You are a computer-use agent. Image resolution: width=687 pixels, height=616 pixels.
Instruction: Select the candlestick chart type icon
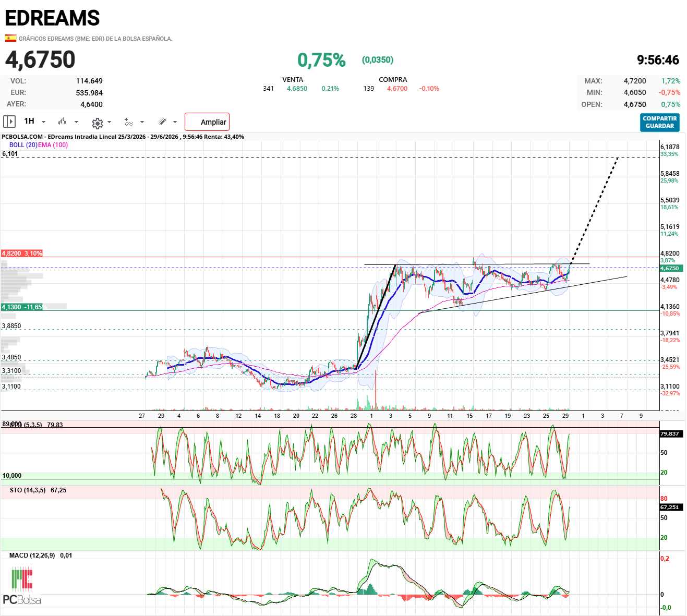(x=62, y=122)
